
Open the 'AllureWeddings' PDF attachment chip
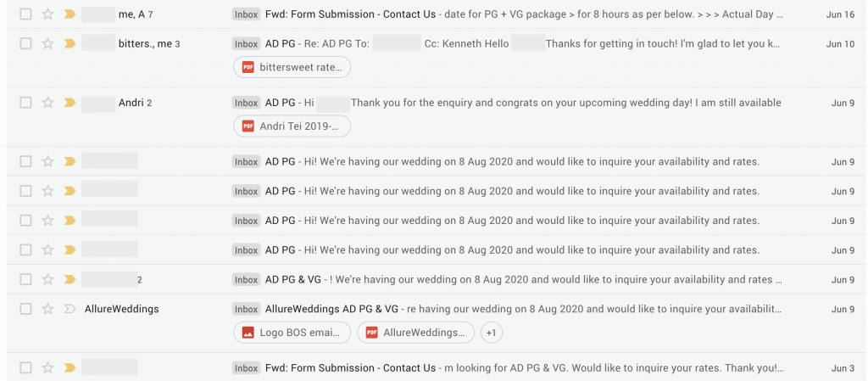click(x=415, y=333)
